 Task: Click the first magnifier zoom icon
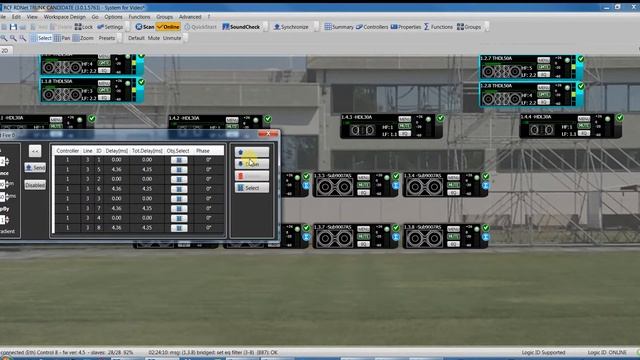coord(4,38)
